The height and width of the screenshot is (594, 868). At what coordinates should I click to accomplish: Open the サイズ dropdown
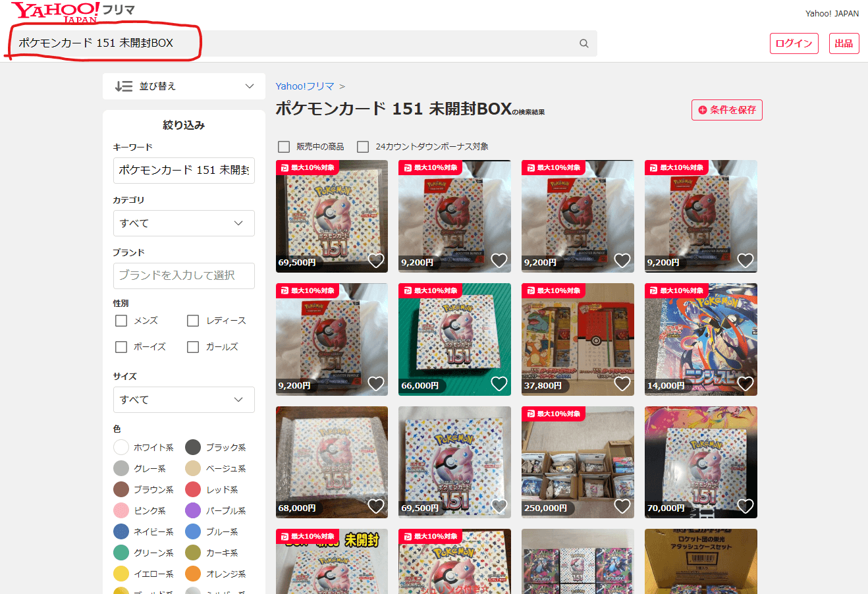click(x=184, y=400)
